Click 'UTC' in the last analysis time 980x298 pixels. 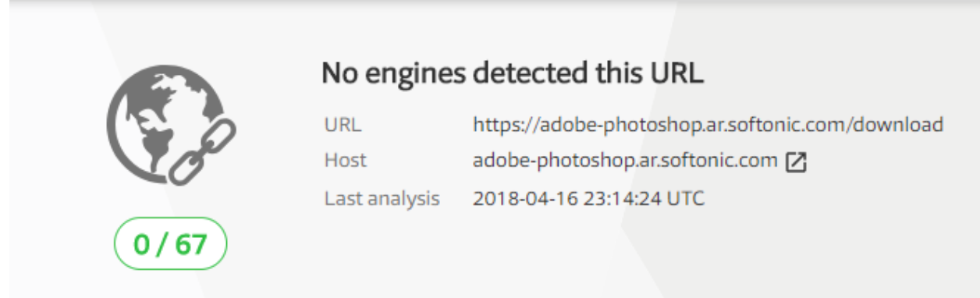click(688, 199)
